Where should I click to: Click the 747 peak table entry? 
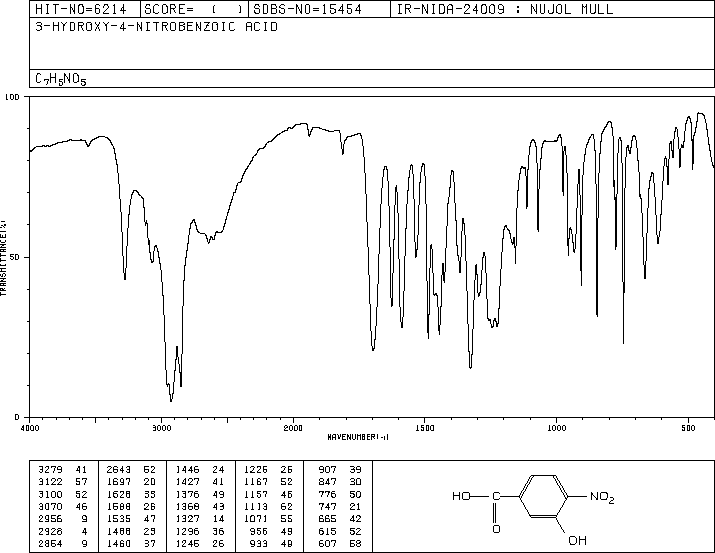coord(340,506)
